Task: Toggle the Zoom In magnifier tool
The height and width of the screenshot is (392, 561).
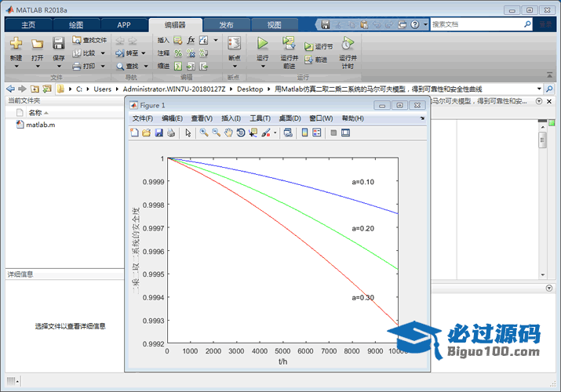Action: (x=203, y=133)
